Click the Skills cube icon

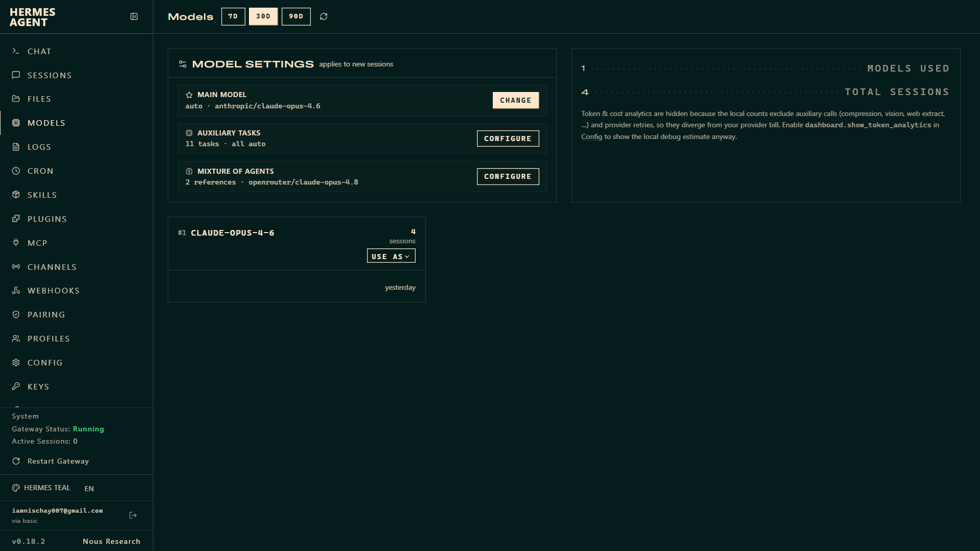tap(16, 195)
